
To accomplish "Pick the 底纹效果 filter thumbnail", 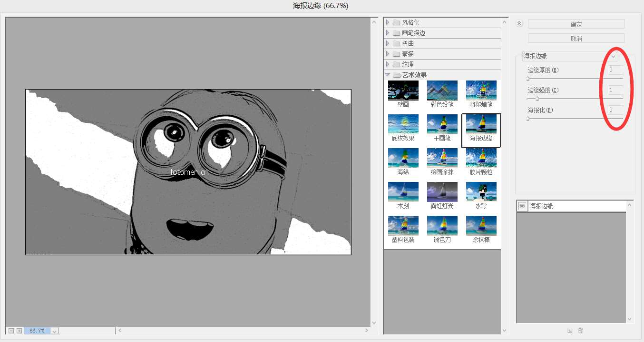I will [x=403, y=124].
